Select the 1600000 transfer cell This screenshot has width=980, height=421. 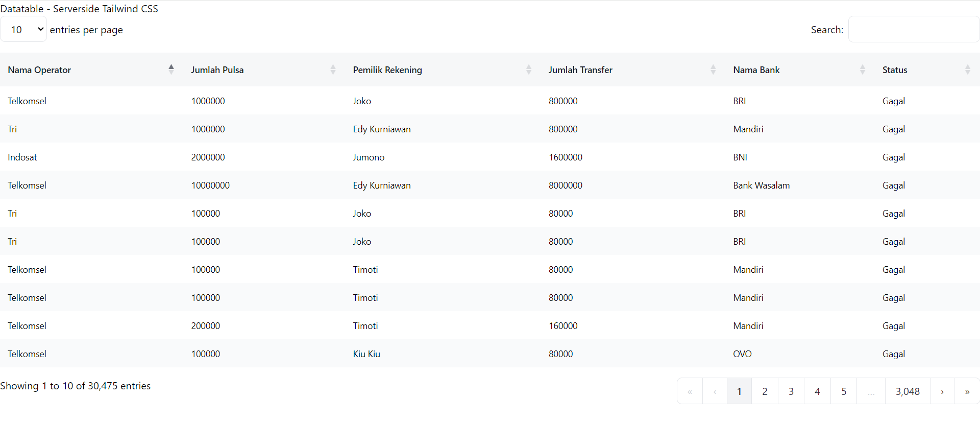(x=566, y=157)
